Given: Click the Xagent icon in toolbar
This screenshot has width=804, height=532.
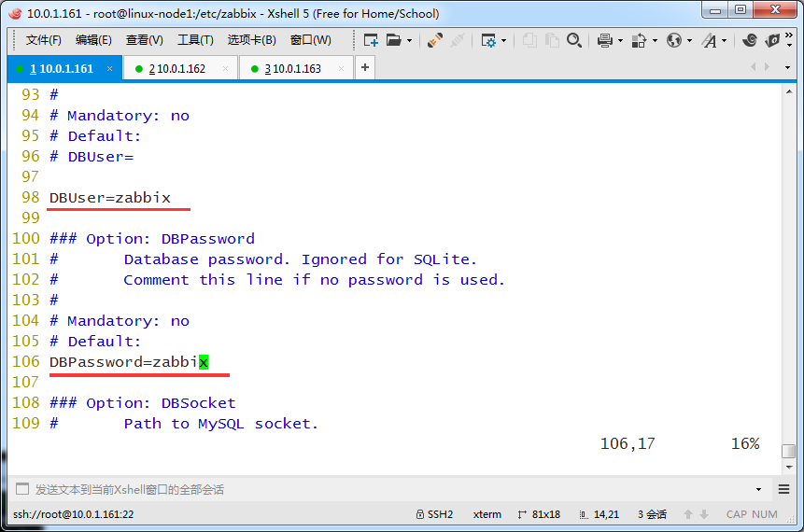Looking at the screenshot, I should [x=771, y=40].
